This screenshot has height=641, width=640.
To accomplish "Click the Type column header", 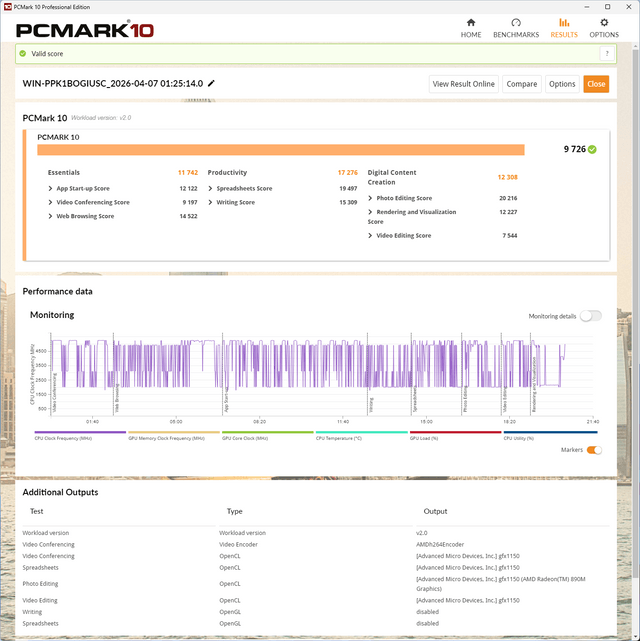I will pos(235,511).
